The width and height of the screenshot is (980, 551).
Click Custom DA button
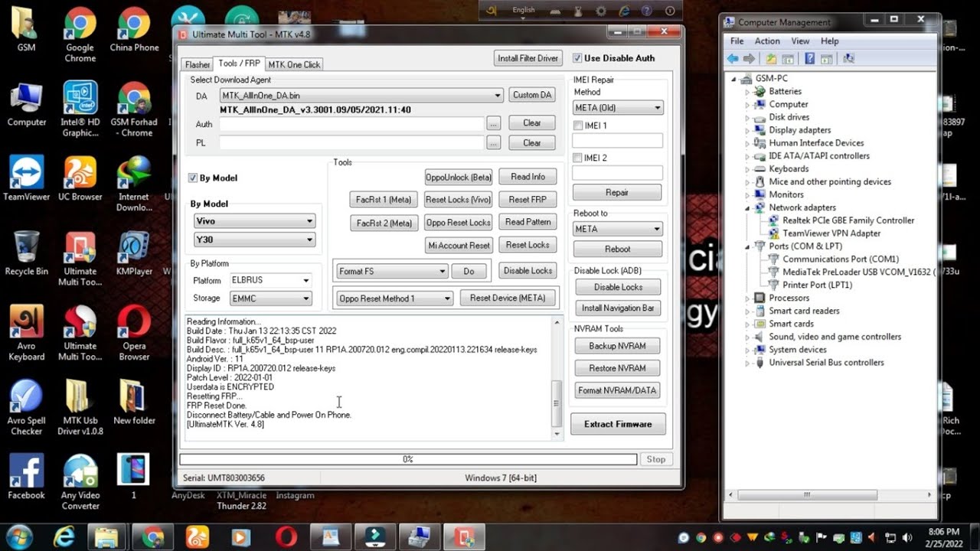pyautogui.click(x=532, y=96)
